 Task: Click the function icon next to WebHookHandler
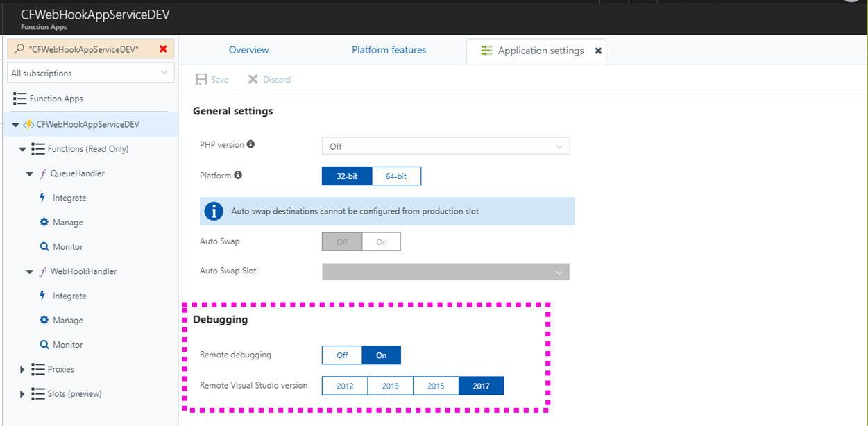(43, 271)
